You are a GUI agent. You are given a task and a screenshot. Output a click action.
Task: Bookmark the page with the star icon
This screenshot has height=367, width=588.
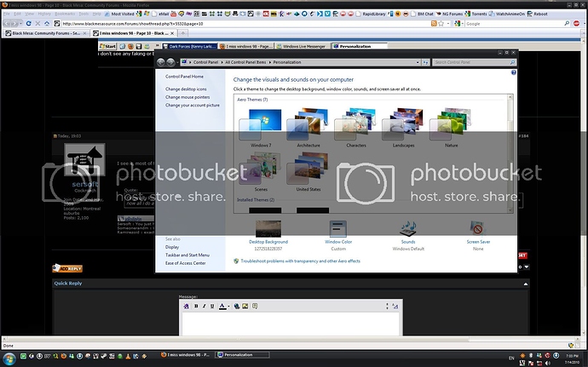pos(441,23)
